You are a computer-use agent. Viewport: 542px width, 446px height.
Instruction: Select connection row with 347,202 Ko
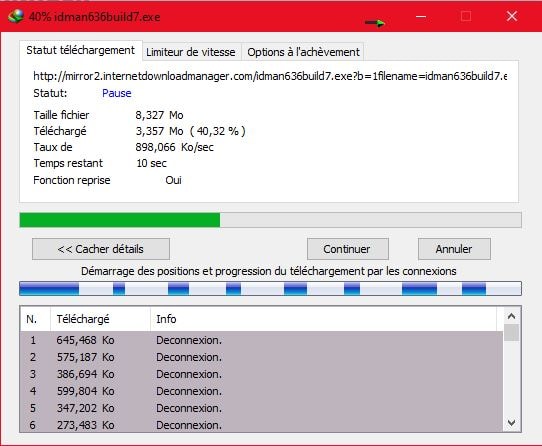tap(261, 408)
